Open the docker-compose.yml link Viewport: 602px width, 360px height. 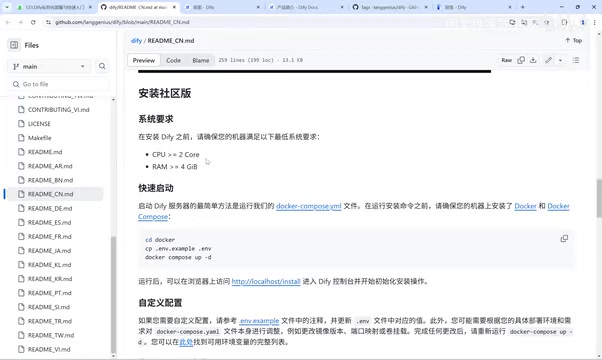[x=309, y=206]
